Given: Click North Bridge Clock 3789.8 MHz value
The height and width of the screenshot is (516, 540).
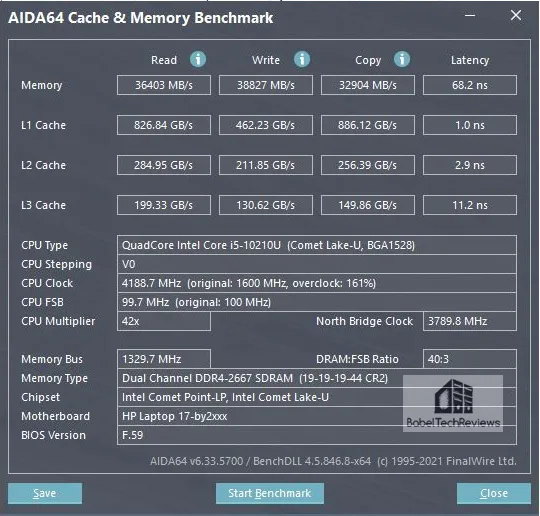Looking at the screenshot, I should [x=470, y=321].
